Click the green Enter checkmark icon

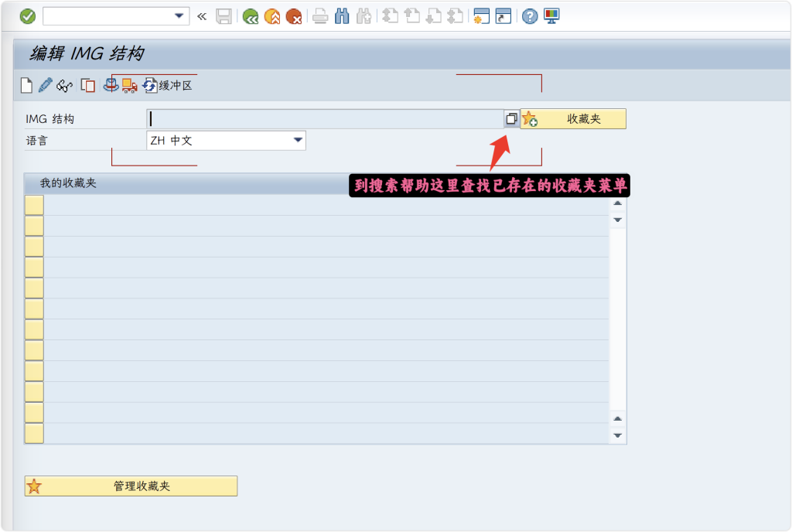point(28,16)
